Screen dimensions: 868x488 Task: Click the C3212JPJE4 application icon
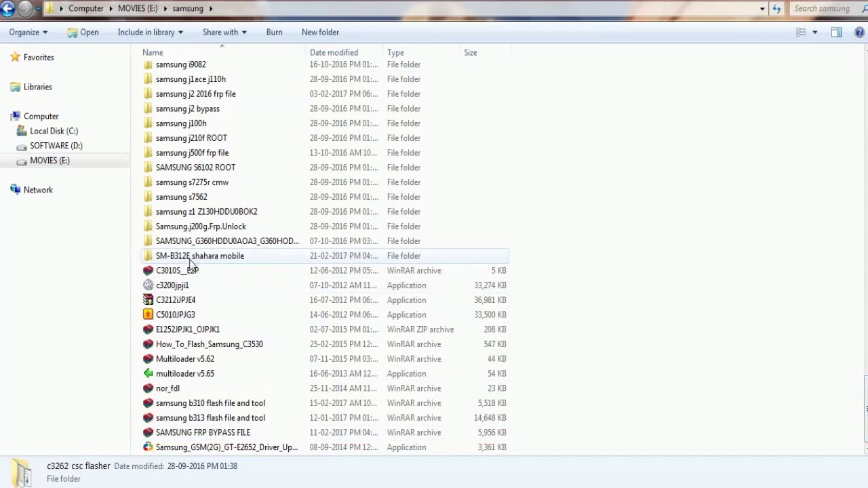coord(148,300)
